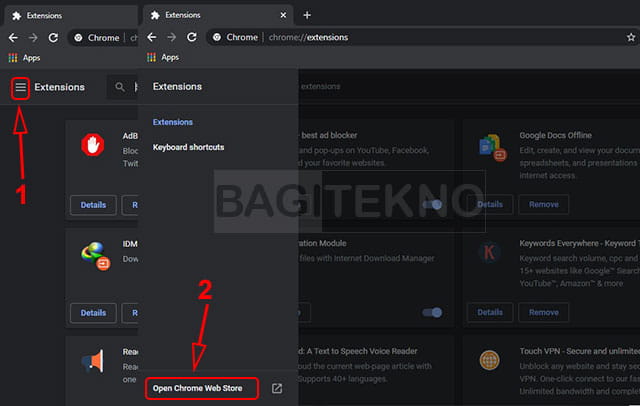Click the Extensions heading in side drawer

point(177,87)
